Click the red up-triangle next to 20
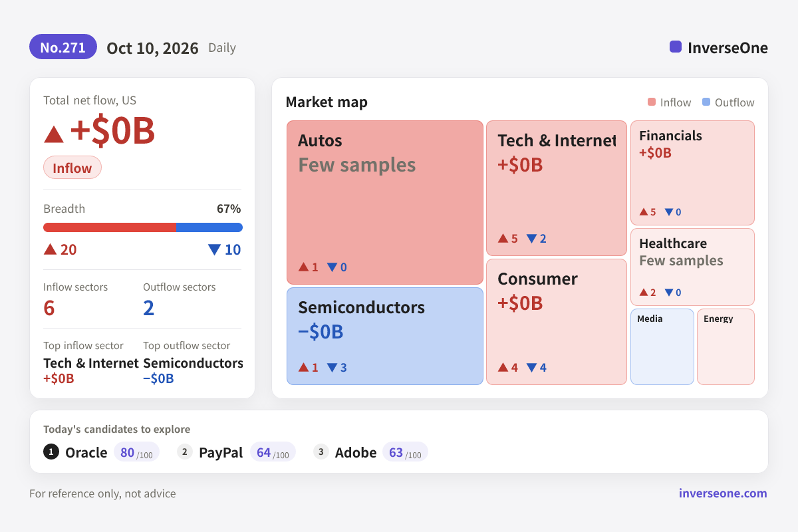Viewport: 798px width, 532px height. [50, 249]
